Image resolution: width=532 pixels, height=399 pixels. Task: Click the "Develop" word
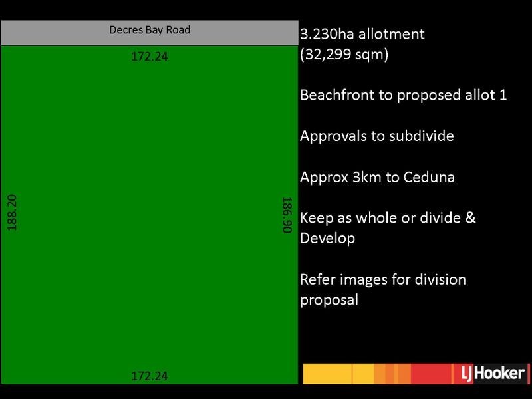point(327,239)
